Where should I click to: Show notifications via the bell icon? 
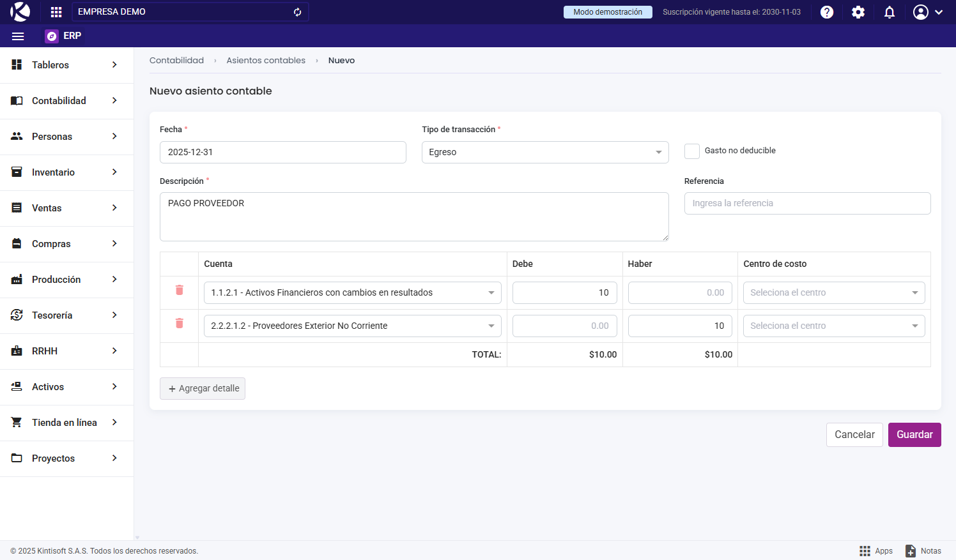point(890,12)
